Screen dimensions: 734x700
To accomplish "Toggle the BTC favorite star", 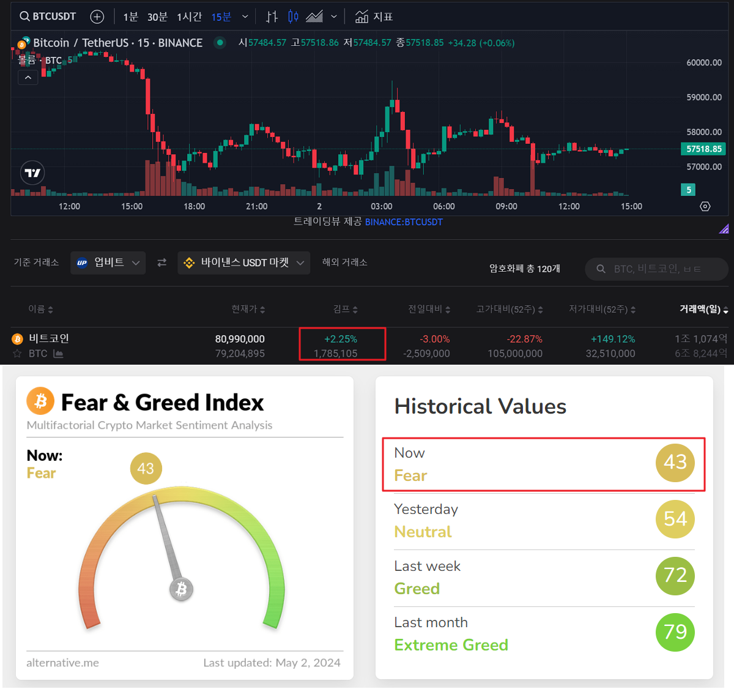I will click(x=17, y=354).
